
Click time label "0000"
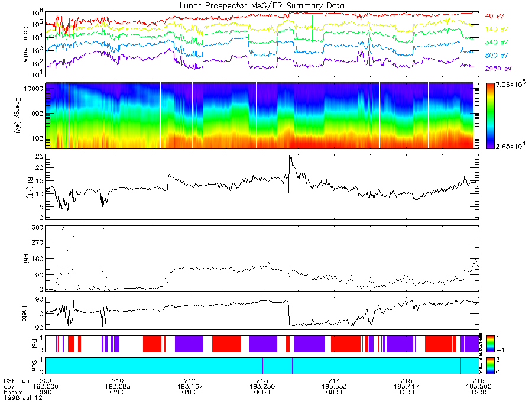[x=46, y=392]
